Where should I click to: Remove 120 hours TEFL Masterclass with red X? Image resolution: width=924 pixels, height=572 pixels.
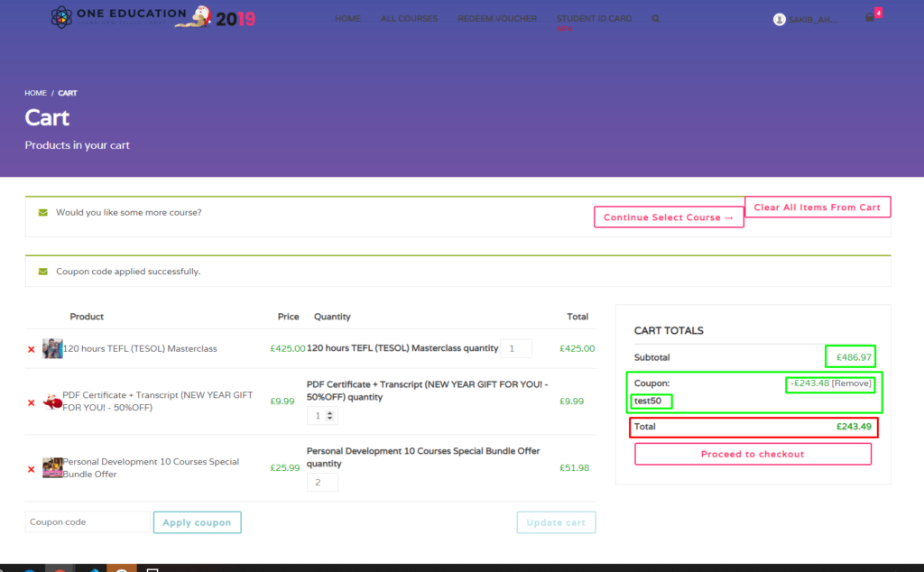[x=32, y=349]
